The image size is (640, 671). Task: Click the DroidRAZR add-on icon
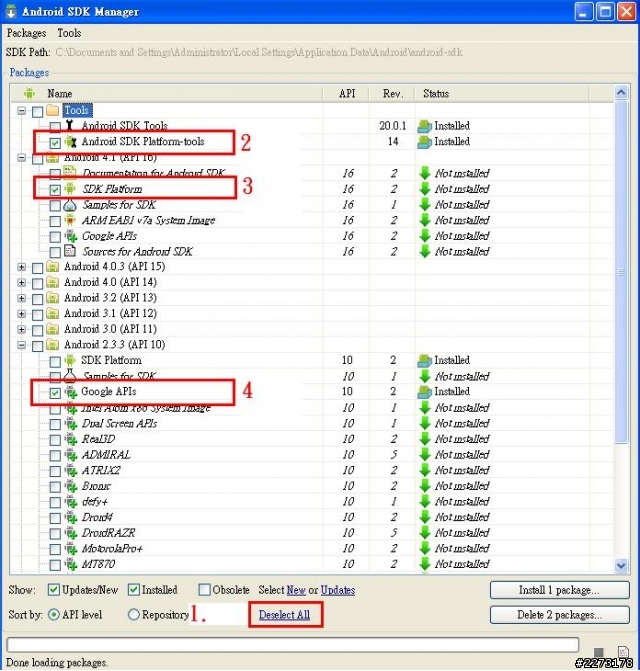70,533
